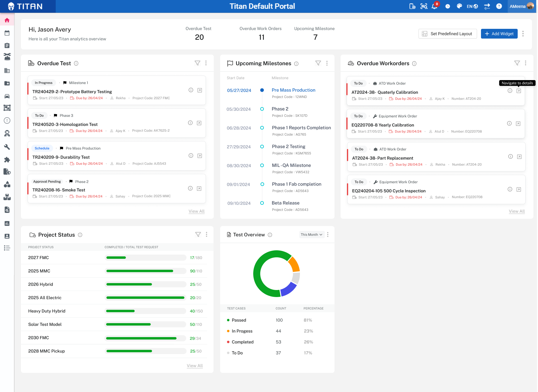538x392 pixels.
Task: Click the wrench maintenance icon in sidebar
Action: (x=7, y=147)
